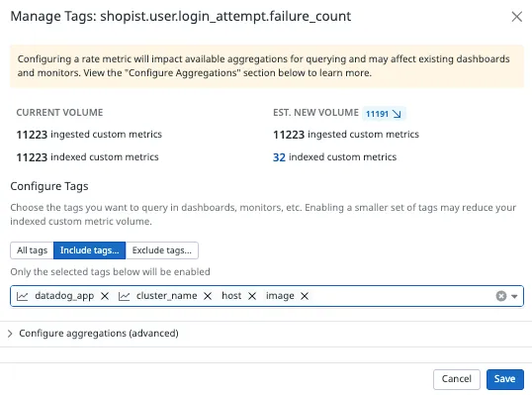Click the down-arrow trend icon next to 11191
The width and height of the screenshot is (532, 395).
[x=397, y=114]
